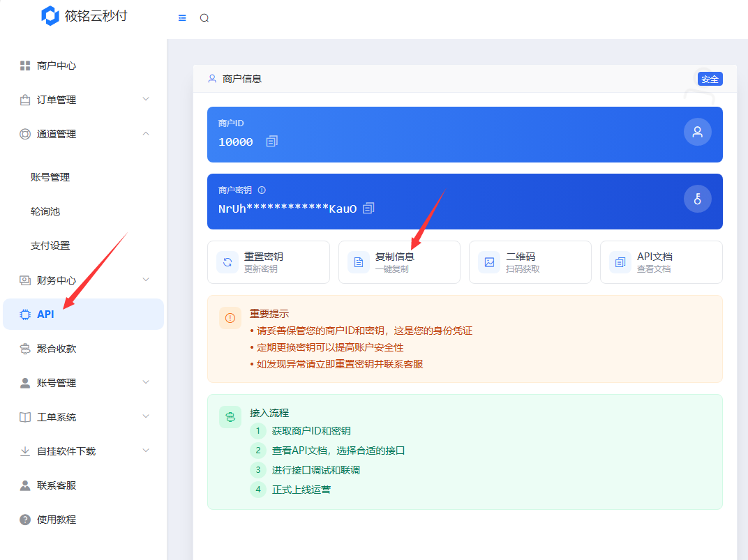Click the 联系客服 person icon

coord(25,485)
